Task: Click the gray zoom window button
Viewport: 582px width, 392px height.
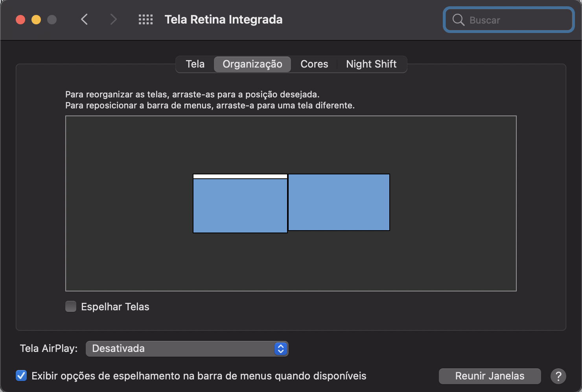Action: coord(52,20)
